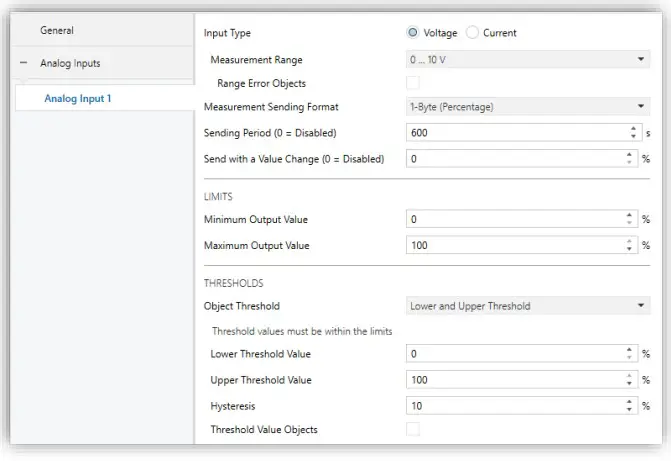This screenshot has width=671, height=461.
Task: Increase the Lower Threshold Value
Action: coord(629,350)
